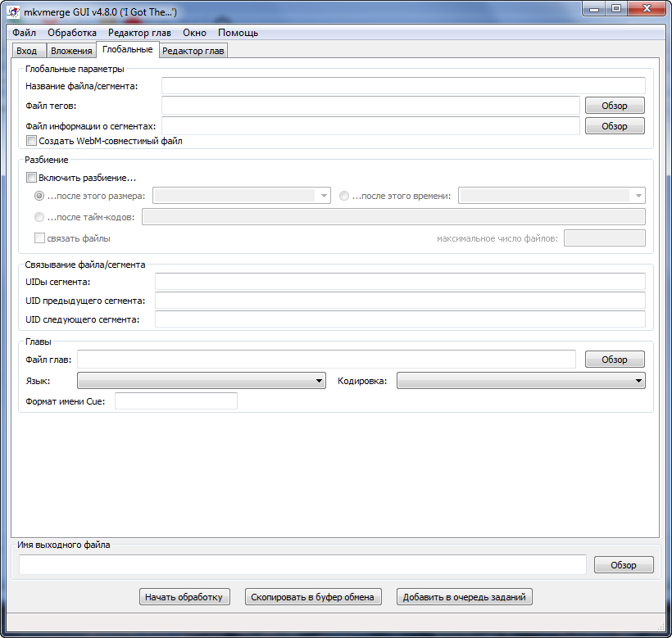Viewport: 672px width, 638px height.
Task: Select the после этого времени radio button
Action: coord(344,196)
